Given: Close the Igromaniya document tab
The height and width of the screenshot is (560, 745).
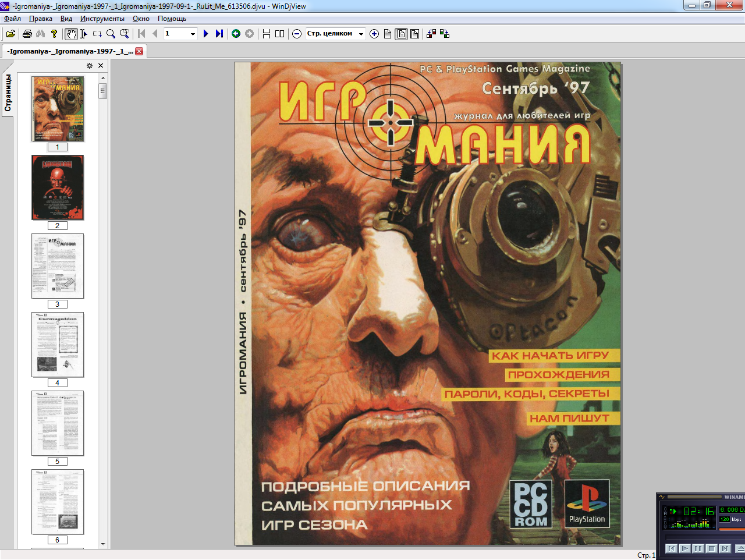Looking at the screenshot, I should (x=139, y=51).
